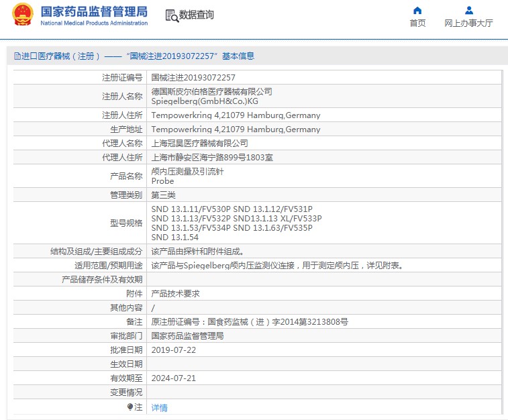Select Spiegelberg(GmbH&Co.)KG text
The image size is (508, 420).
(205, 101)
